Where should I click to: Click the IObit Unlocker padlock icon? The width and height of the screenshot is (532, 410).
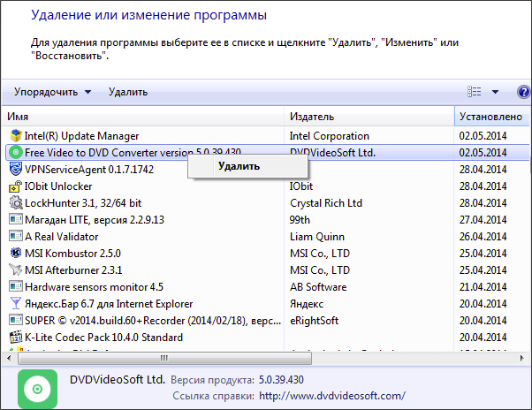[x=16, y=186]
